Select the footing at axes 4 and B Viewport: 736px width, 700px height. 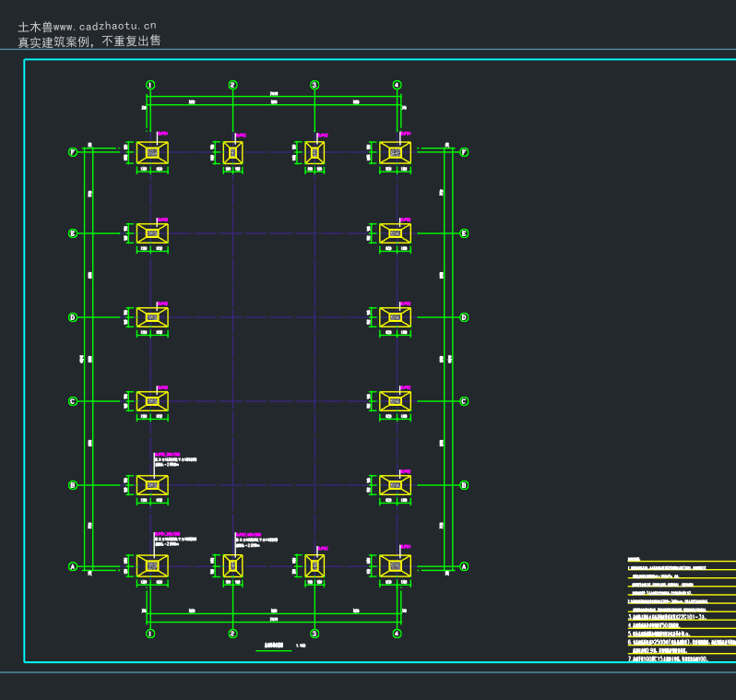click(396, 485)
